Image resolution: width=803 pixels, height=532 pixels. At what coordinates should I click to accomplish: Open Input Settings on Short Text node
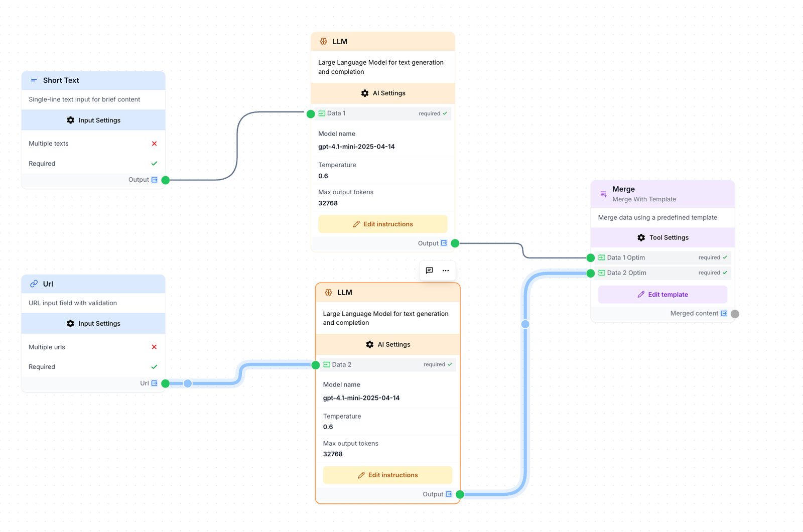(x=93, y=120)
